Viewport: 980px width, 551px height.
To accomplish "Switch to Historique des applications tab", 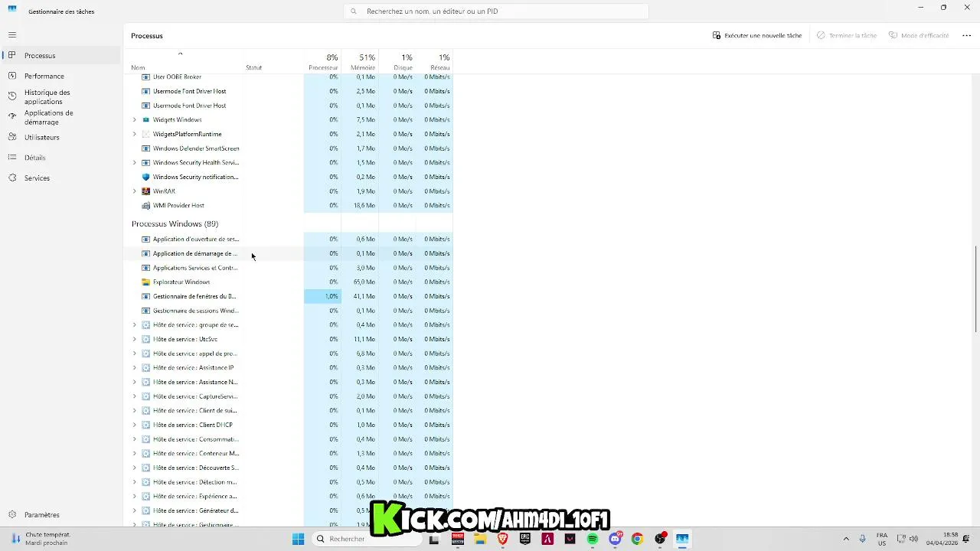I will click(61, 96).
